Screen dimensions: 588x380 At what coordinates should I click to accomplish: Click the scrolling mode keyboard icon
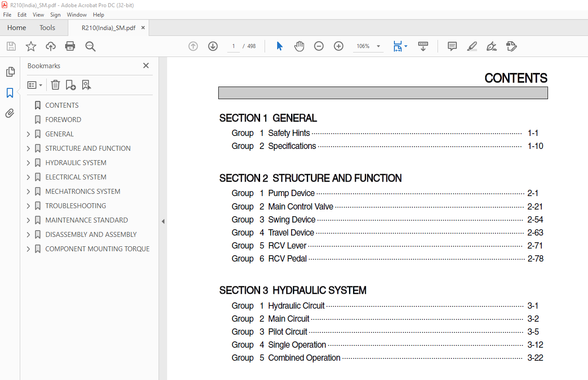pyautogui.click(x=423, y=46)
